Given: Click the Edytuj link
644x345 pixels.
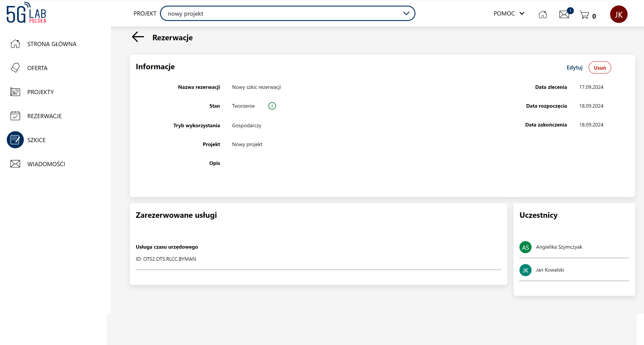Looking at the screenshot, I should point(574,67).
